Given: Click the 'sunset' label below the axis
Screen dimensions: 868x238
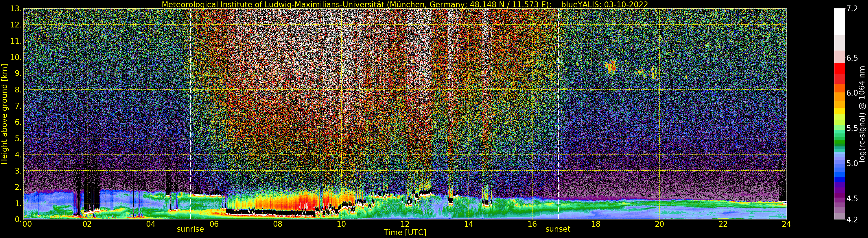Looking at the screenshot, I should 558,229.
